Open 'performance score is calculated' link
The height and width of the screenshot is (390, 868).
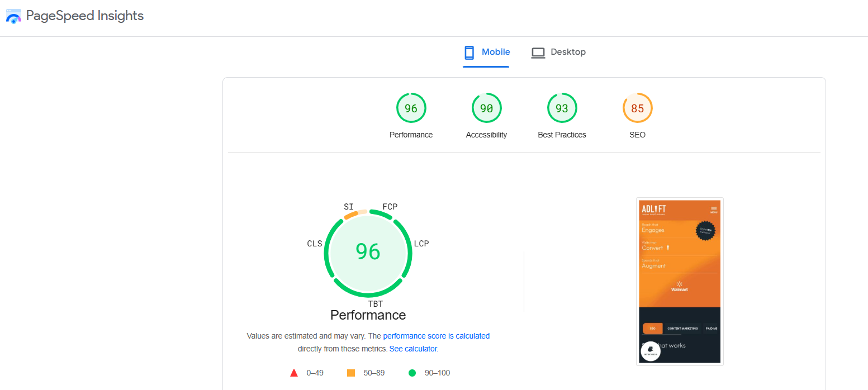click(436, 336)
